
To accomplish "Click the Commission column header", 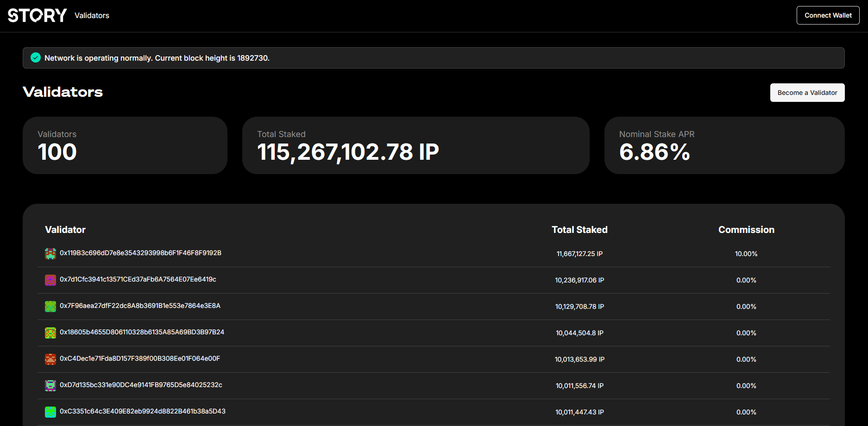I will [746, 230].
